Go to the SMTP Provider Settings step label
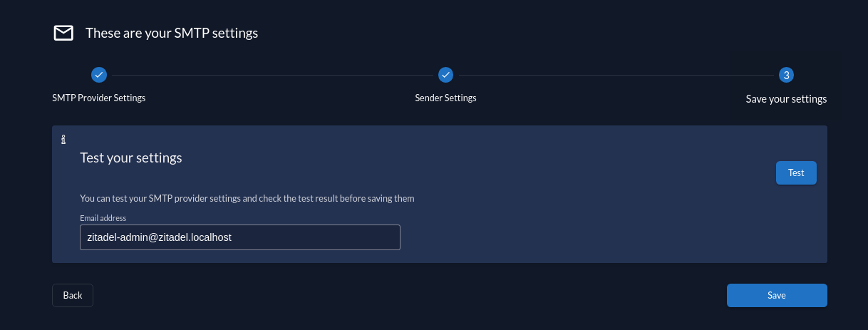The height and width of the screenshot is (330, 868). point(99,98)
